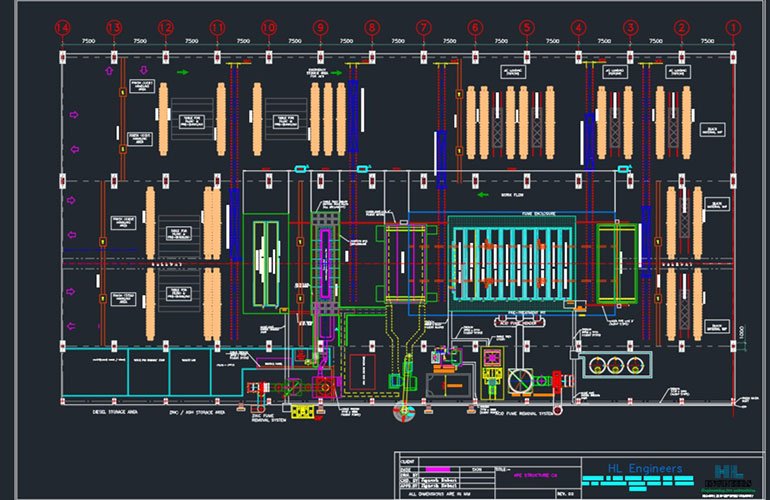The width and height of the screenshot is (770, 500).
Task: Select column grid marker 10
Action: 268,27
